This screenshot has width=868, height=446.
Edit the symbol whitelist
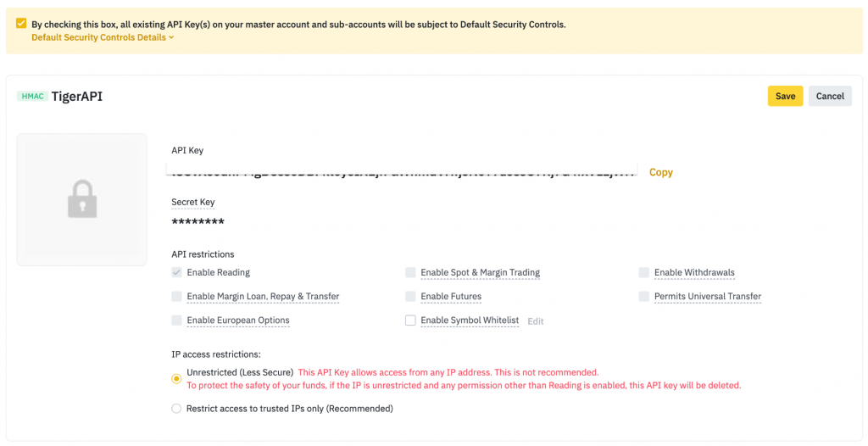[536, 321]
